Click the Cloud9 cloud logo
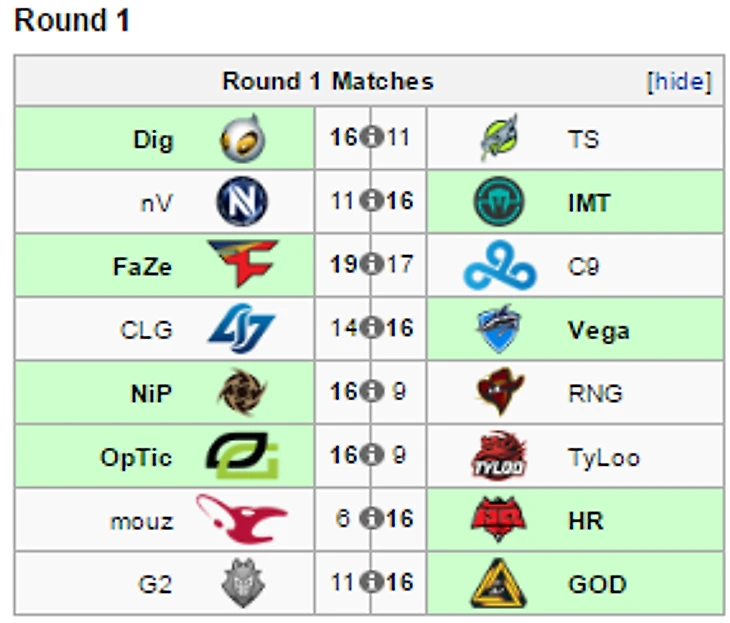This screenshot has height=623, width=730. point(499,267)
